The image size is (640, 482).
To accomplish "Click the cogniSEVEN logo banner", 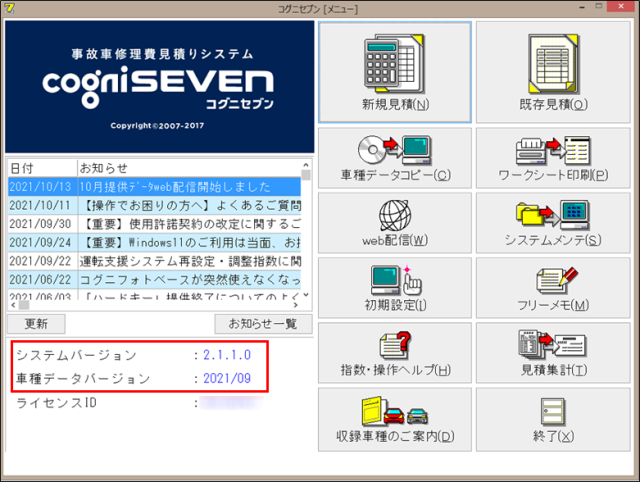I will pos(160,87).
